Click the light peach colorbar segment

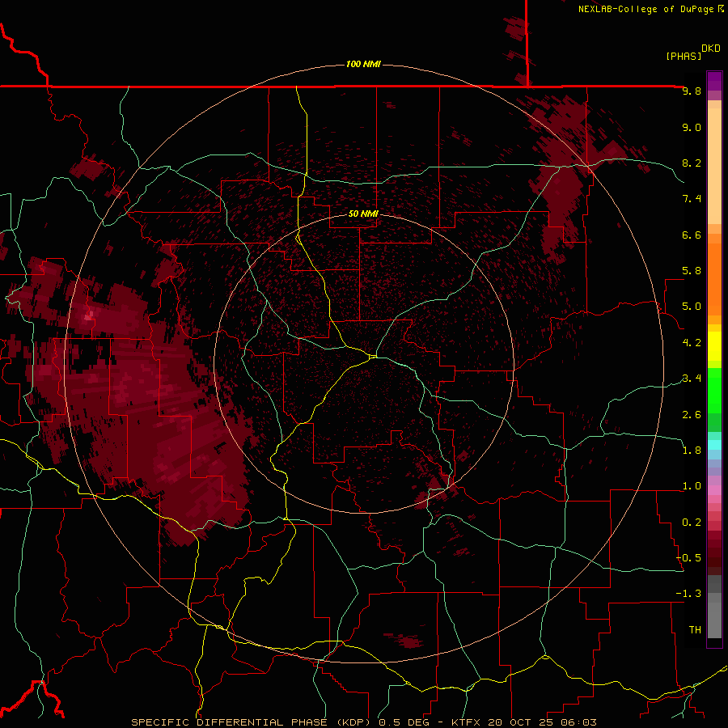[714, 166]
